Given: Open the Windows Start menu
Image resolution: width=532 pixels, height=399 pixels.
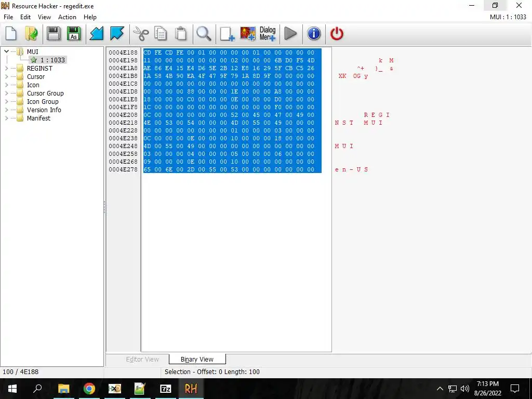Looking at the screenshot, I should [x=12, y=389].
